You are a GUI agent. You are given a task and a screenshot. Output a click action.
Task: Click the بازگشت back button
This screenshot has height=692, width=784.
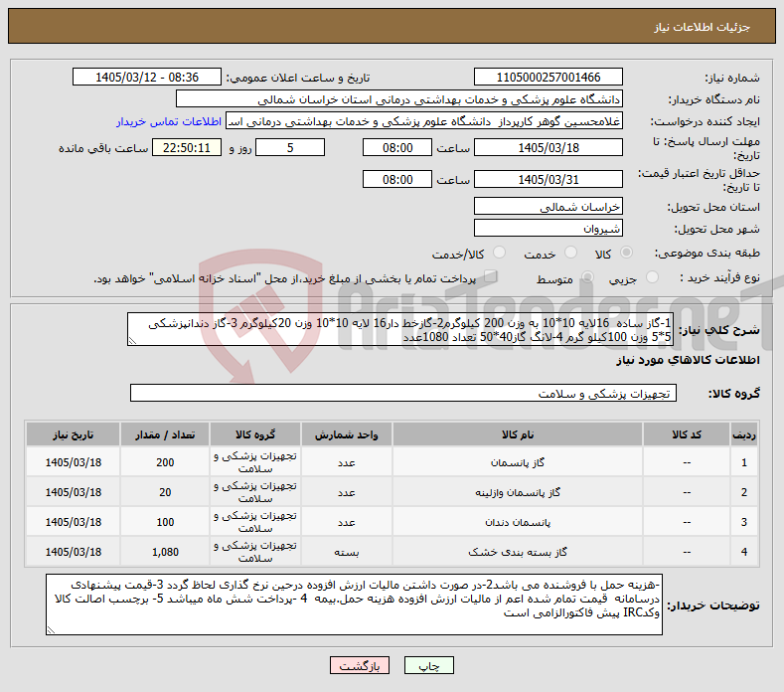[360, 665]
